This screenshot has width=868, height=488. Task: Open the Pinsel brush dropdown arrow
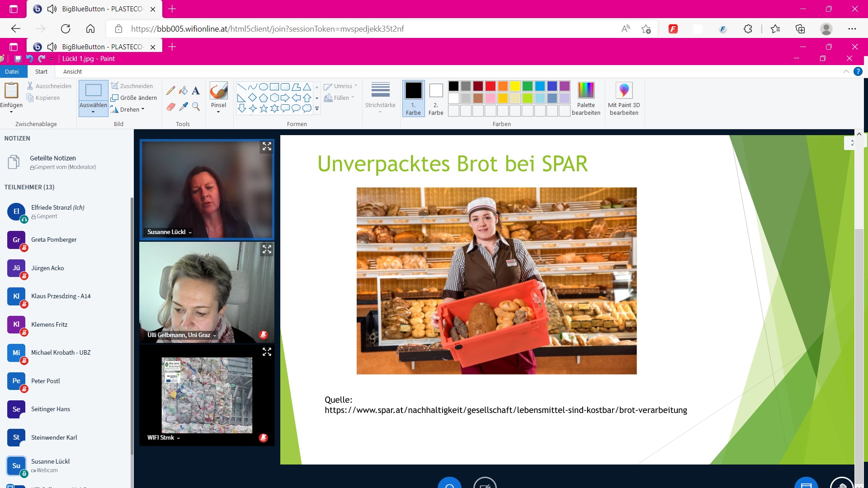point(218,112)
